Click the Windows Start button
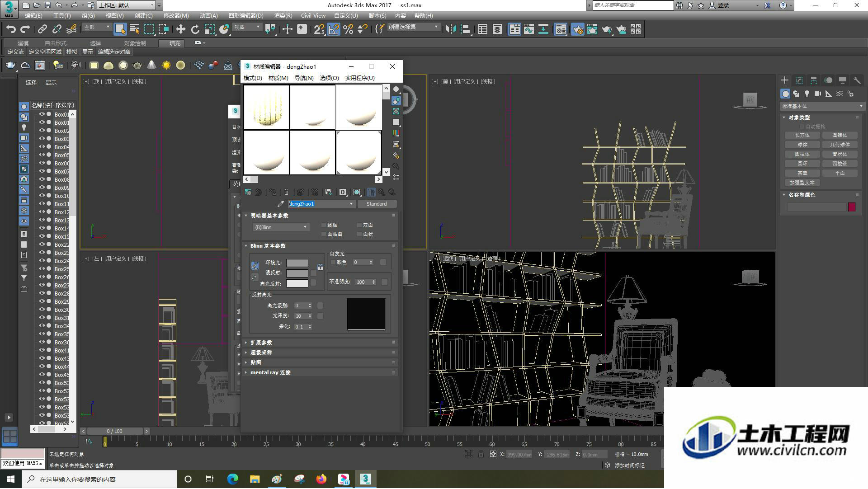 [11, 479]
